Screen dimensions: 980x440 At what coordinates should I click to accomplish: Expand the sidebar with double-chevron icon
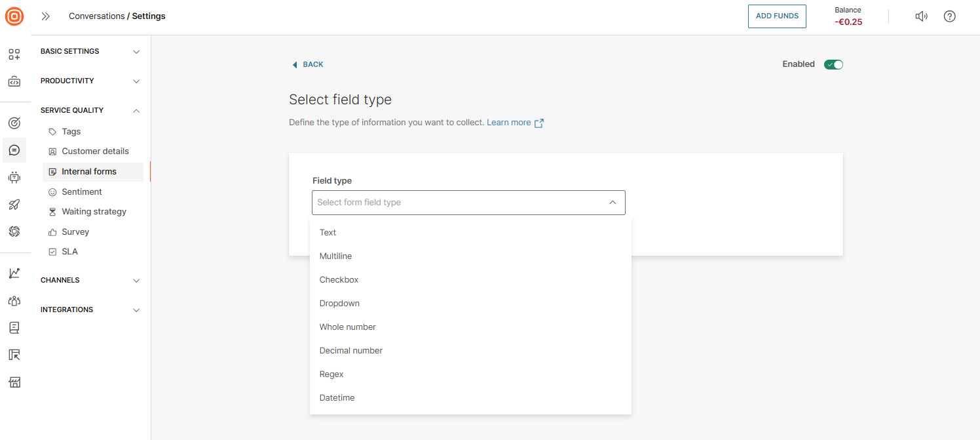pyautogui.click(x=46, y=16)
